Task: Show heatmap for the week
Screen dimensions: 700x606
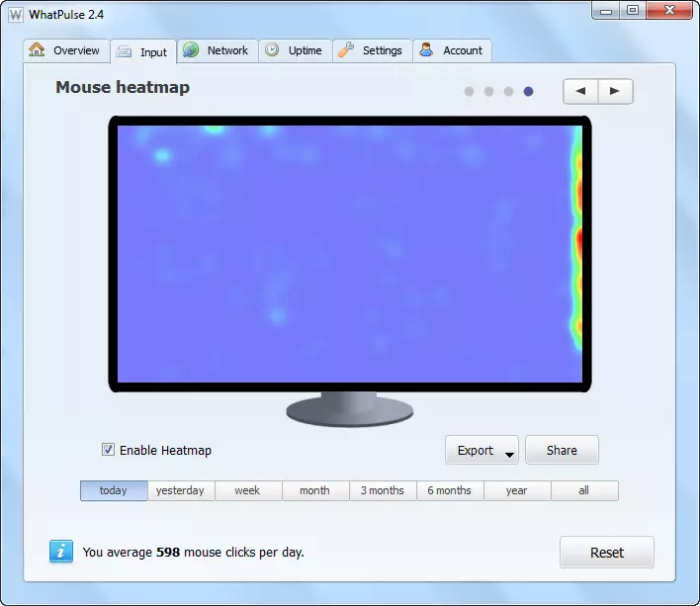Action: [248, 491]
